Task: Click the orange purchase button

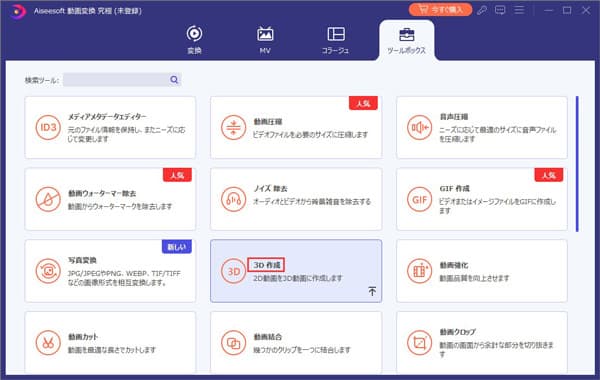Action: [x=440, y=10]
